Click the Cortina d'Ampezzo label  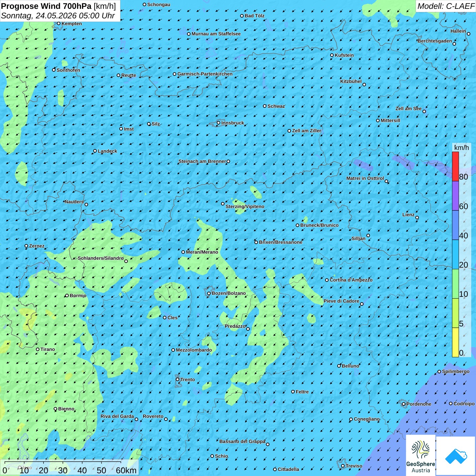tap(351, 280)
